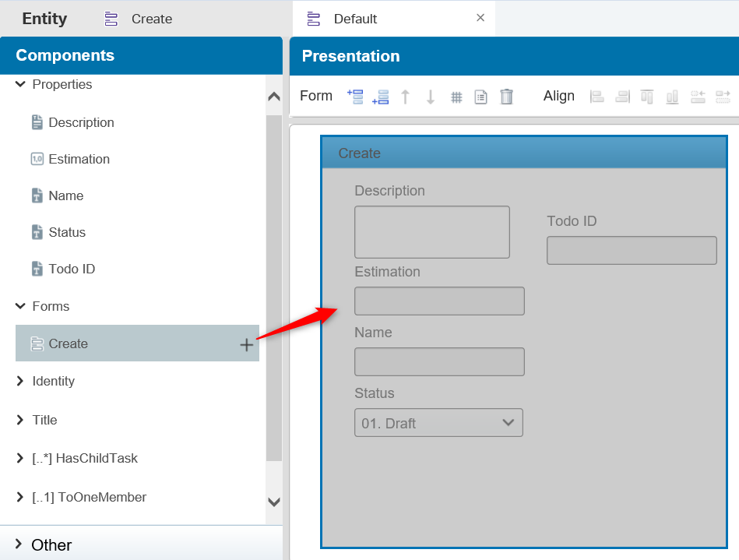Click the Description label in form

[x=390, y=191]
